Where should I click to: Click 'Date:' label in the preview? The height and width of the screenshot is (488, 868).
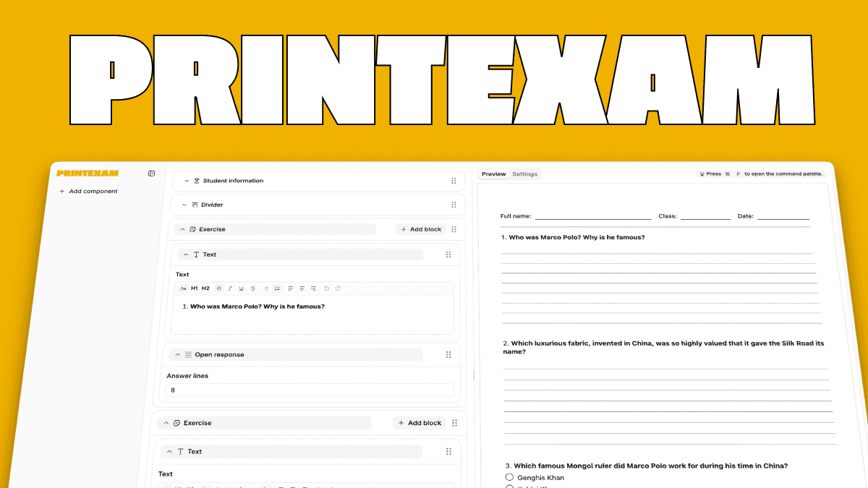tap(746, 216)
